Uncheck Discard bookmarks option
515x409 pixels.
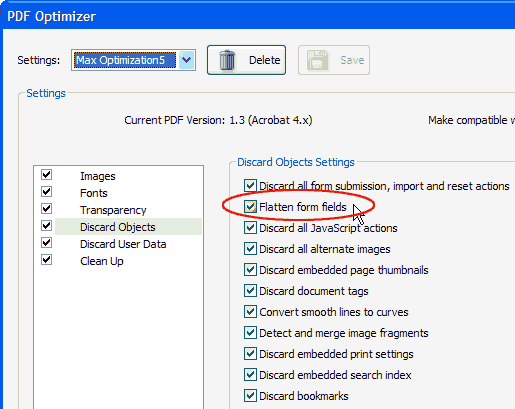click(x=250, y=396)
